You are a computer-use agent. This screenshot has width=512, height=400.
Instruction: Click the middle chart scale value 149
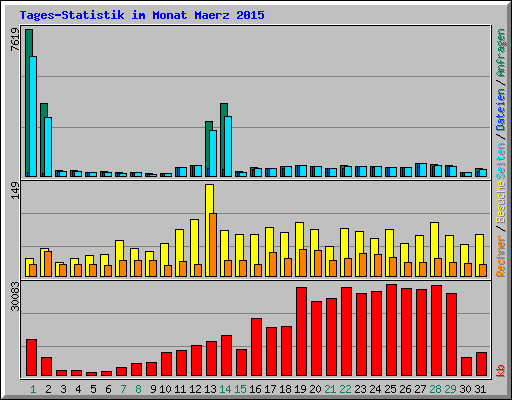15,191
